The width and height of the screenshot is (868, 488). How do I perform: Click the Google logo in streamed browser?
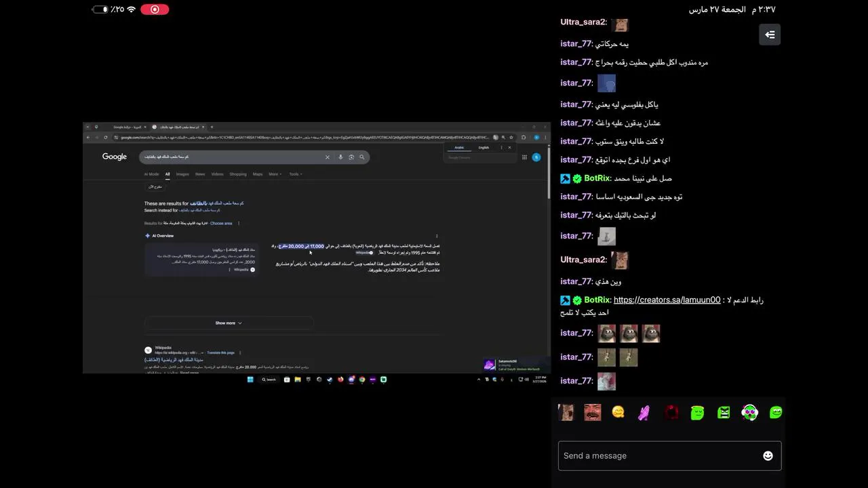[x=115, y=157]
